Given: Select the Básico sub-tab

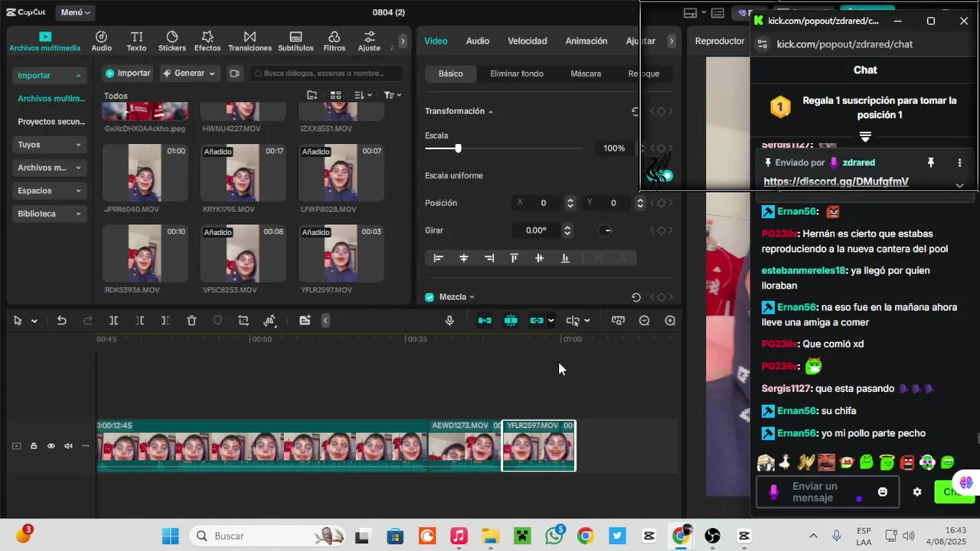Looking at the screenshot, I should coord(450,73).
